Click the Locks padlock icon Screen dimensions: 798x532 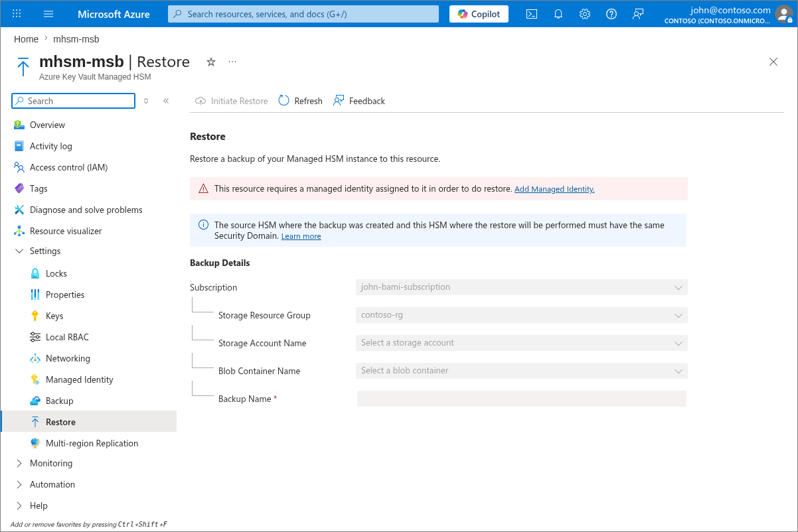coord(35,273)
